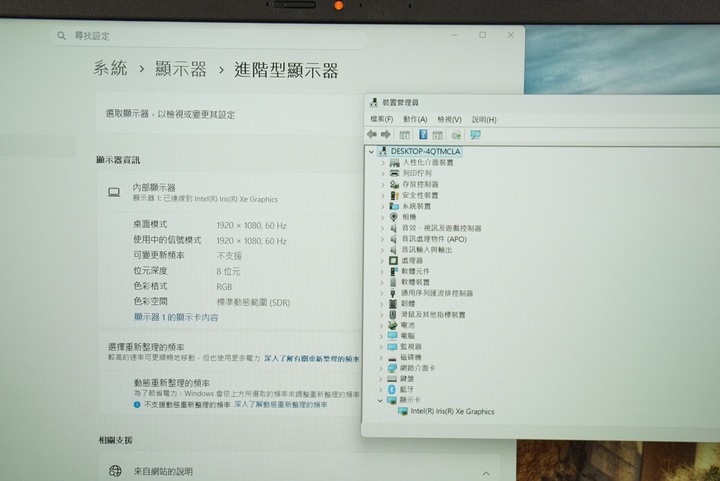Image resolution: width=720 pixels, height=481 pixels.
Task: Open 深入了解有關重新整理的頻率 link
Action: (311, 358)
